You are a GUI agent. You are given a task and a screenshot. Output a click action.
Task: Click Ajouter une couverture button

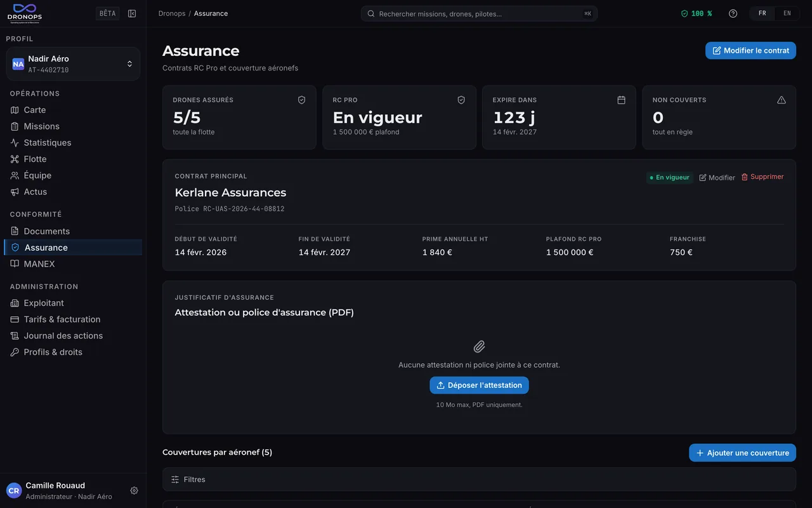742,453
